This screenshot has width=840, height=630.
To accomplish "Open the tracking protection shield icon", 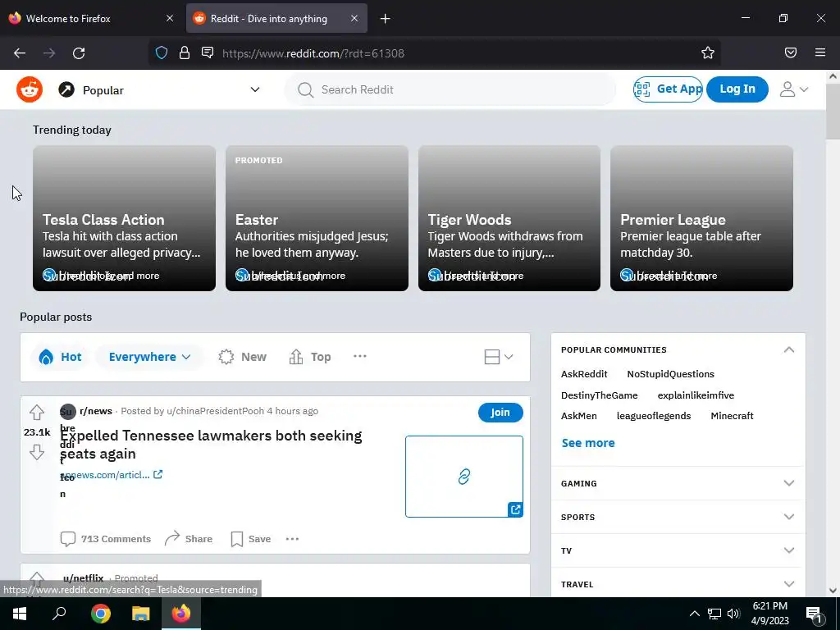I will (162, 53).
